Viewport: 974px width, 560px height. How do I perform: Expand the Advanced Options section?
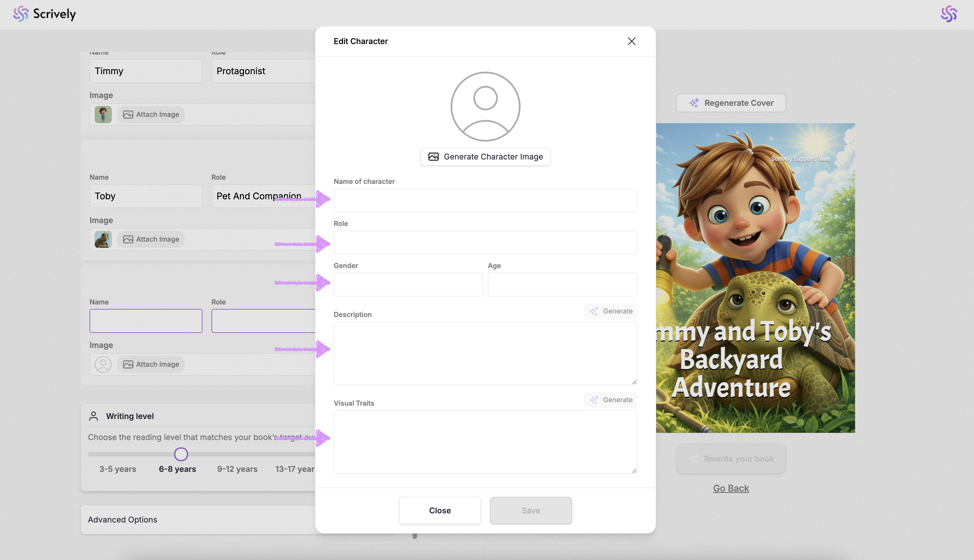(x=122, y=520)
